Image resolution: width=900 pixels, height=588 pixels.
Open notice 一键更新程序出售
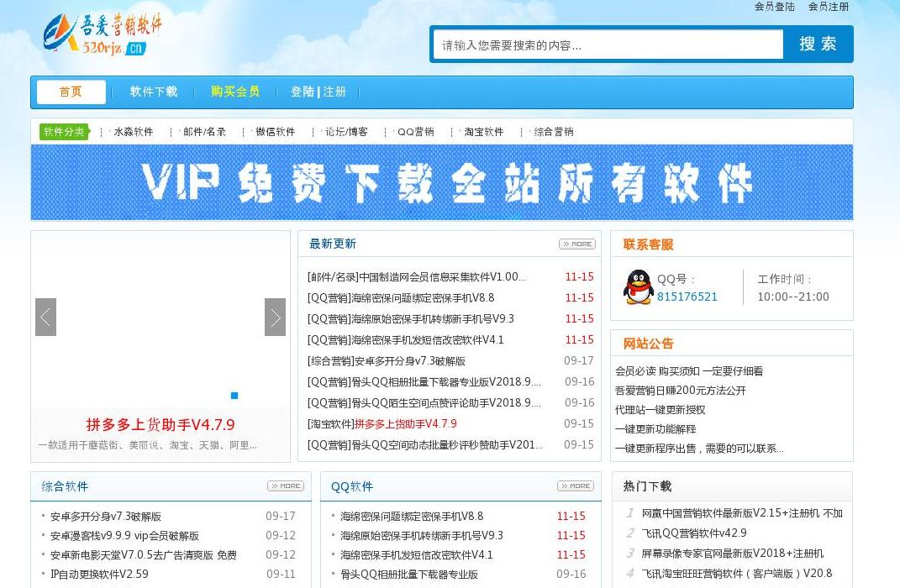pos(699,449)
